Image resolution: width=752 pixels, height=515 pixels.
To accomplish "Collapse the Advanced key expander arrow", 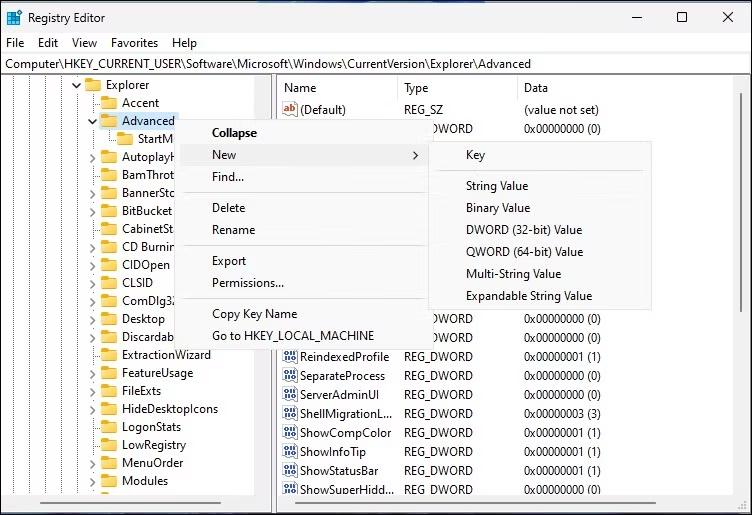I will pyautogui.click(x=92, y=121).
